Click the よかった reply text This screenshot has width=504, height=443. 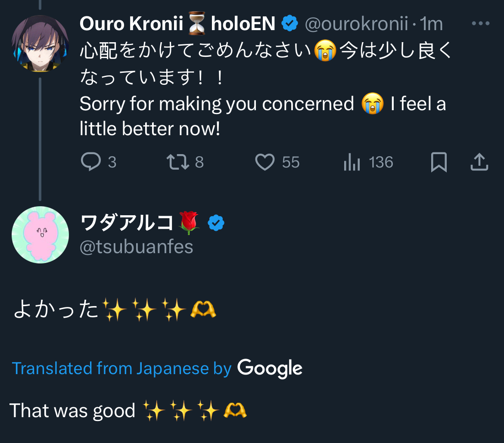pyautogui.click(x=56, y=310)
